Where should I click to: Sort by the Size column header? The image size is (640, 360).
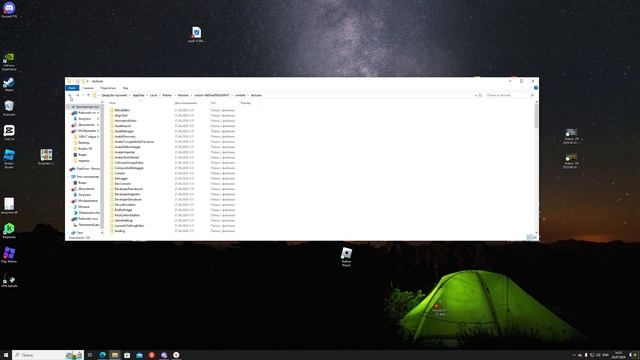click(246, 103)
